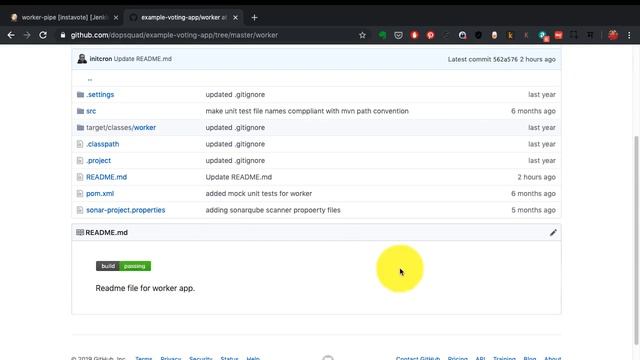Image resolution: width=640 pixels, height=360 pixels.
Task: Open the initcron user profile link
Action: click(x=100, y=59)
